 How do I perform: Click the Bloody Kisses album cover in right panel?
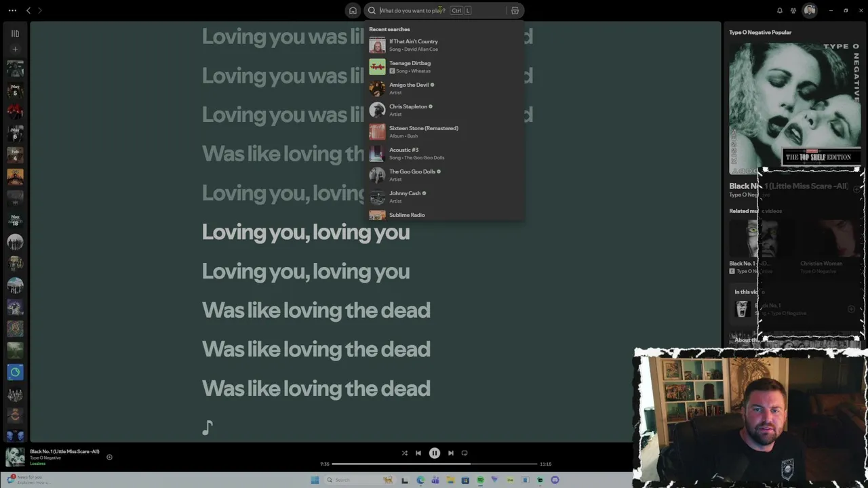coord(795,108)
